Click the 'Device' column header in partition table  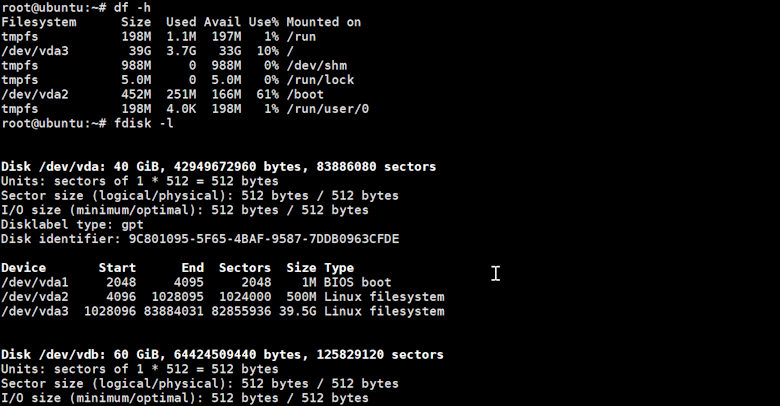[x=23, y=268]
